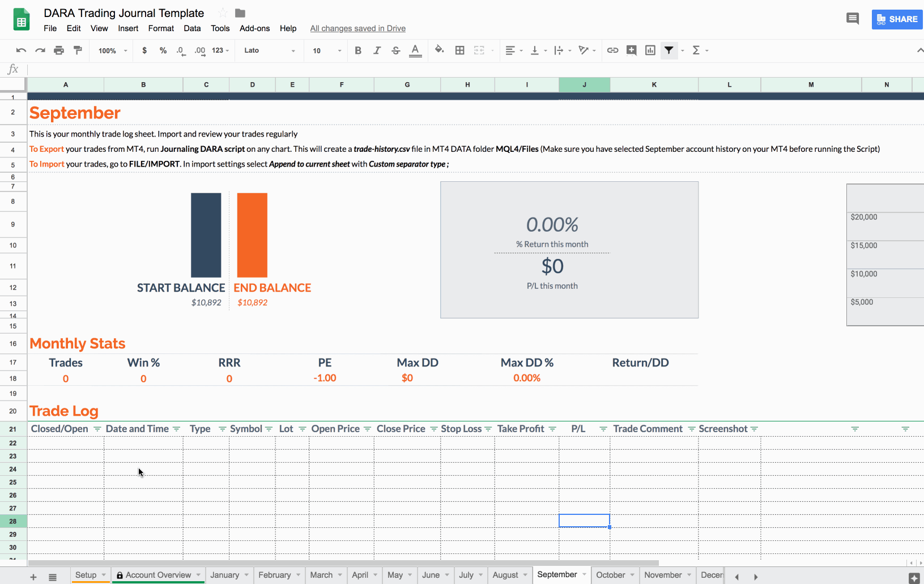Print the spreadsheet
This screenshot has height=584, width=924.
pos(59,50)
